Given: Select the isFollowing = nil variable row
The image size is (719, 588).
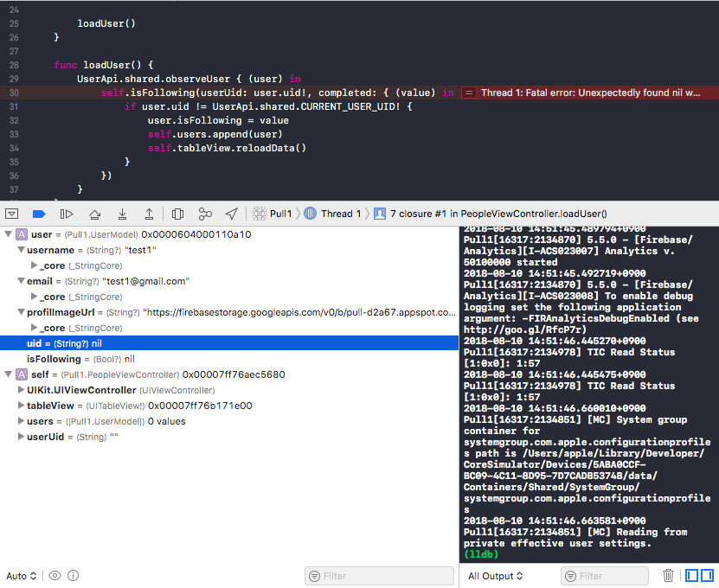Looking at the screenshot, I should 229,359.
